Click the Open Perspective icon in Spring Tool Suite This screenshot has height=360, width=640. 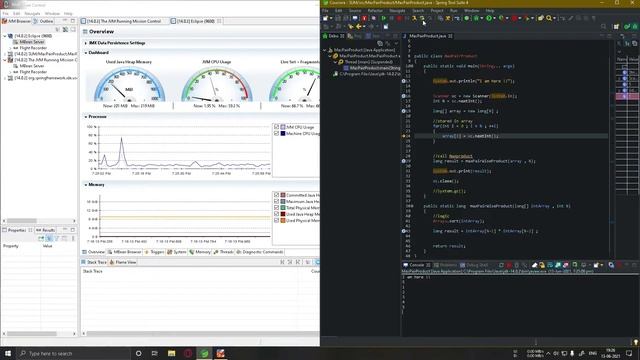pyautogui.click(x=616, y=27)
